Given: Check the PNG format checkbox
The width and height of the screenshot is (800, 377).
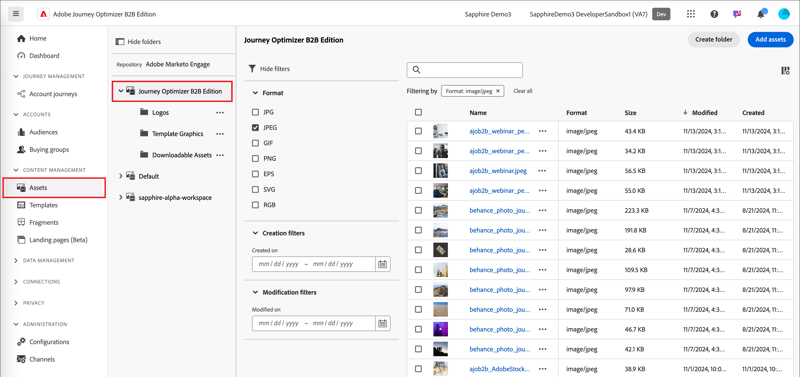Looking at the screenshot, I should pyautogui.click(x=256, y=159).
